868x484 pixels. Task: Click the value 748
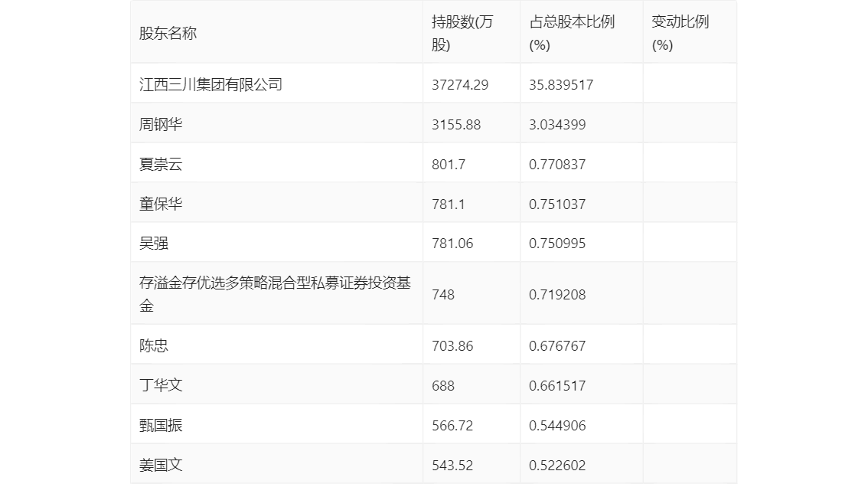443,295
